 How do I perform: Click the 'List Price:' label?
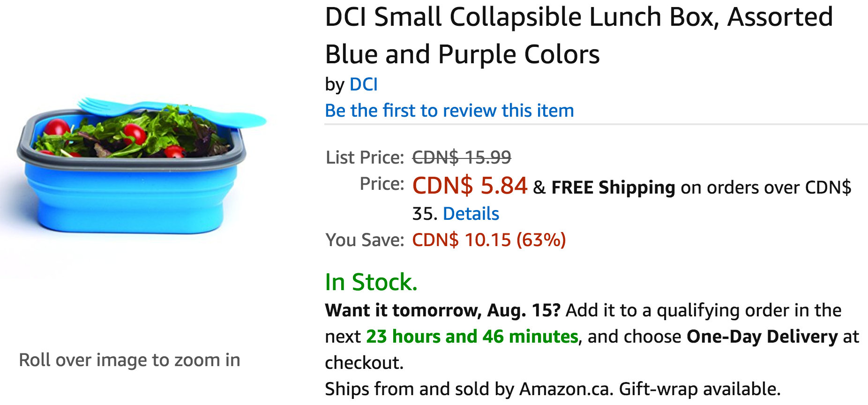pos(365,157)
